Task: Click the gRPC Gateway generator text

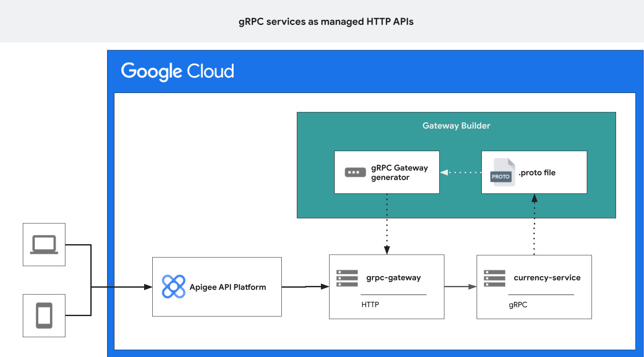Action: 400,173
